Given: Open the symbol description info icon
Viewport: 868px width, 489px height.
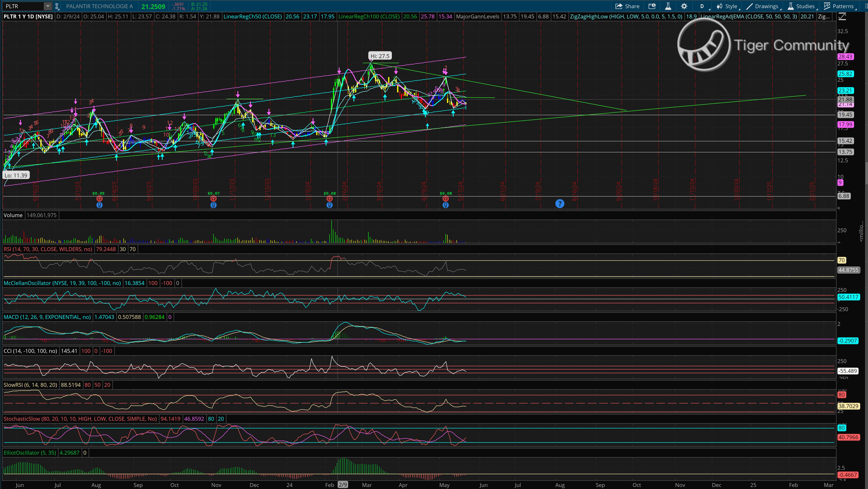Looking at the screenshot, I should [652, 6].
